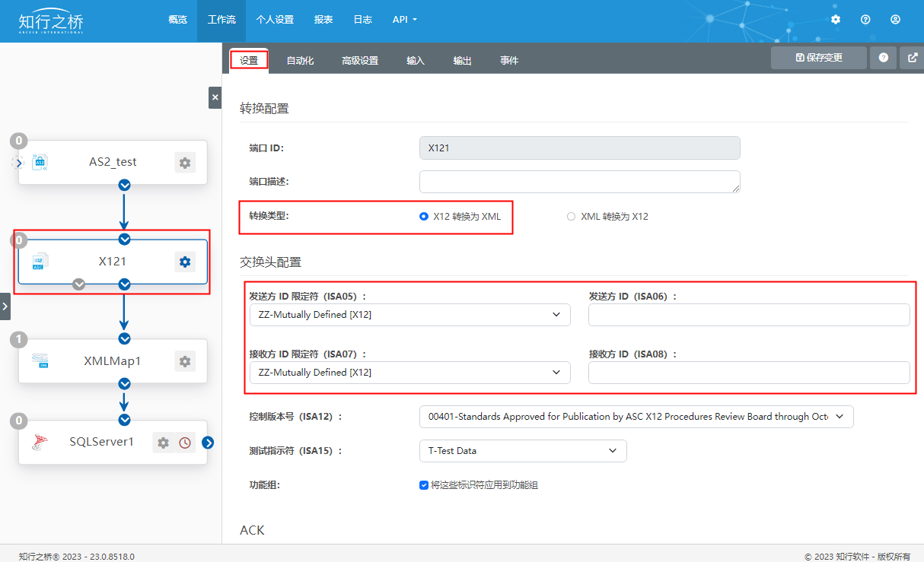Open settings gear on AS2_test connector

(185, 162)
